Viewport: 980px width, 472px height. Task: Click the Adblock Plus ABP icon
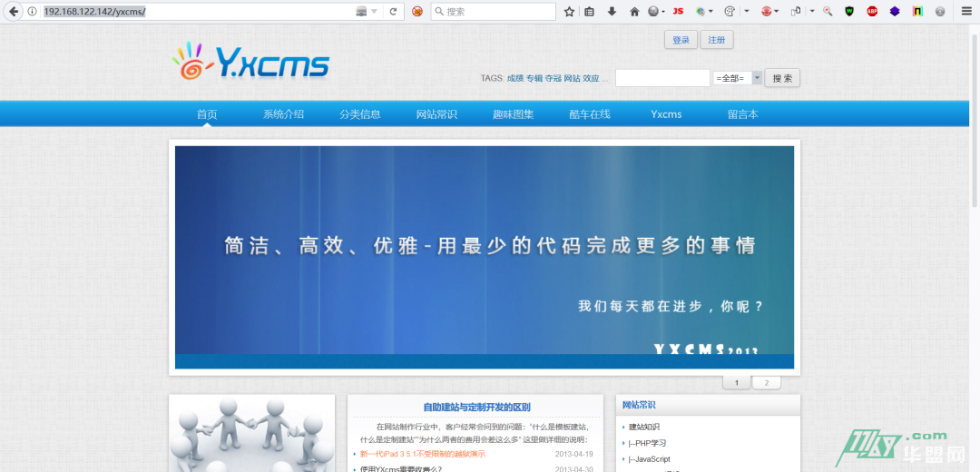point(872,11)
